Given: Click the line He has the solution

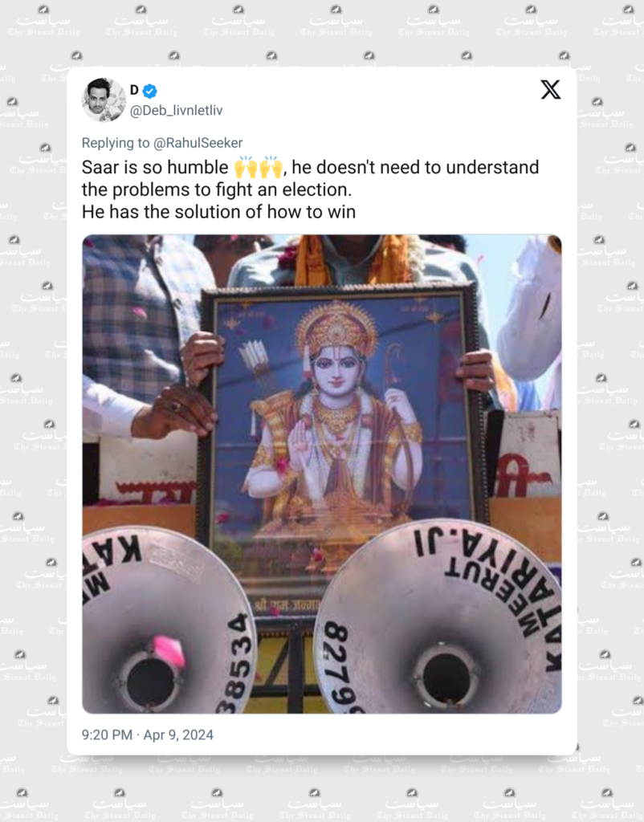Looking at the screenshot, I should tap(218, 212).
